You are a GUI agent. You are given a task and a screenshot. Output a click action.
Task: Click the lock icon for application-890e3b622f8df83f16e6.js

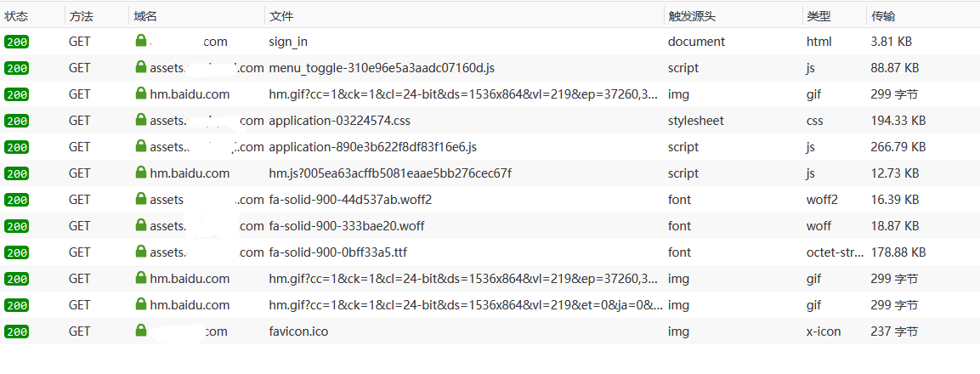pyautogui.click(x=140, y=145)
